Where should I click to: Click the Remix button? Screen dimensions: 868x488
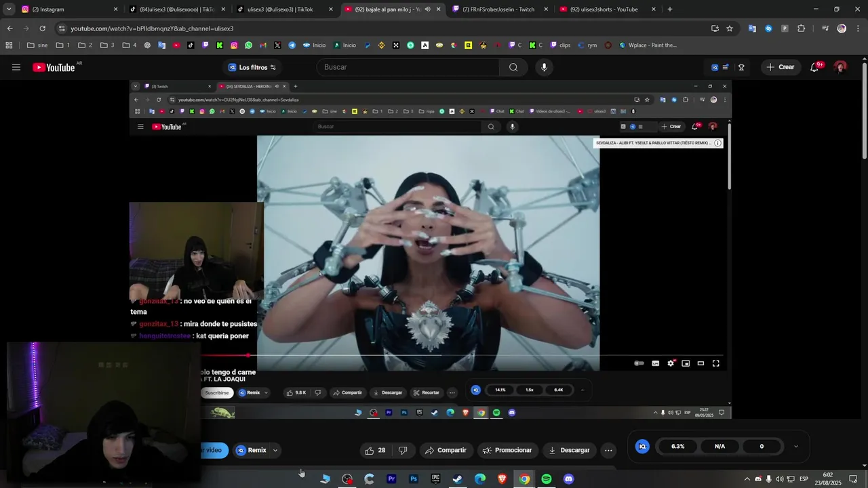tap(252, 450)
